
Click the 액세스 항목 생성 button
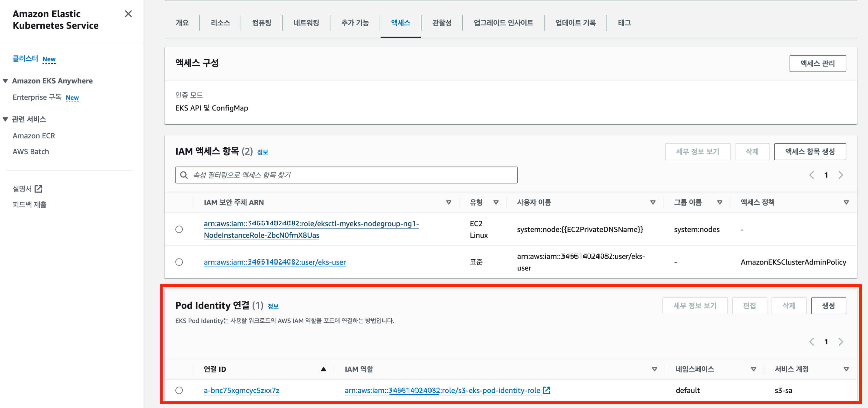810,152
